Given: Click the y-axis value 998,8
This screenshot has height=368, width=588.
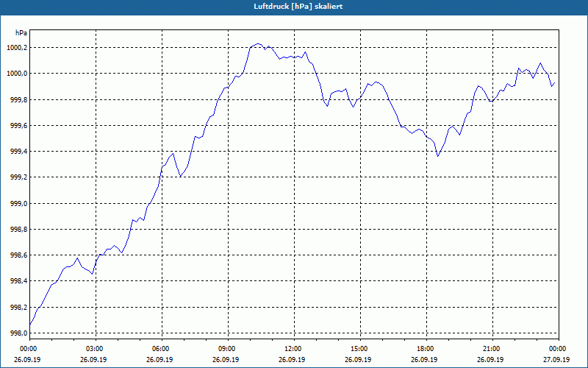Looking at the screenshot, I should pyautogui.click(x=18, y=230).
